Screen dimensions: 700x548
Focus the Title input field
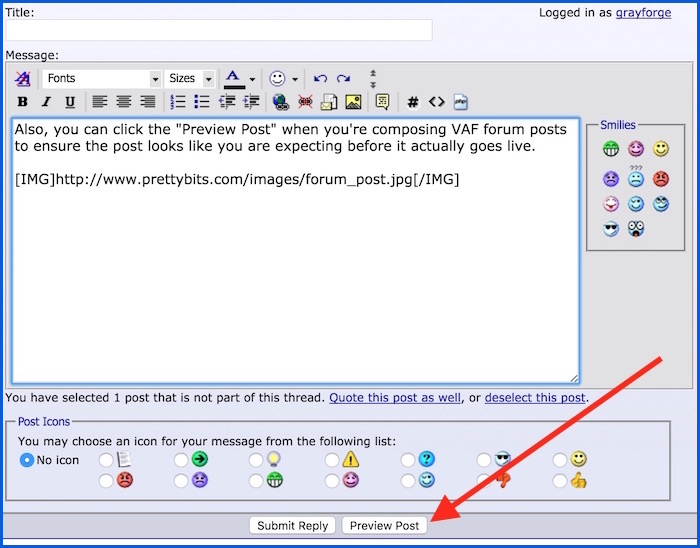(219, 30)
